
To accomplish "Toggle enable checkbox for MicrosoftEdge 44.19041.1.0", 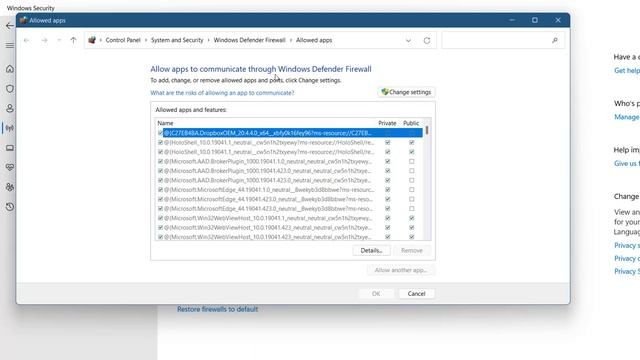I will tap(160, 190).
